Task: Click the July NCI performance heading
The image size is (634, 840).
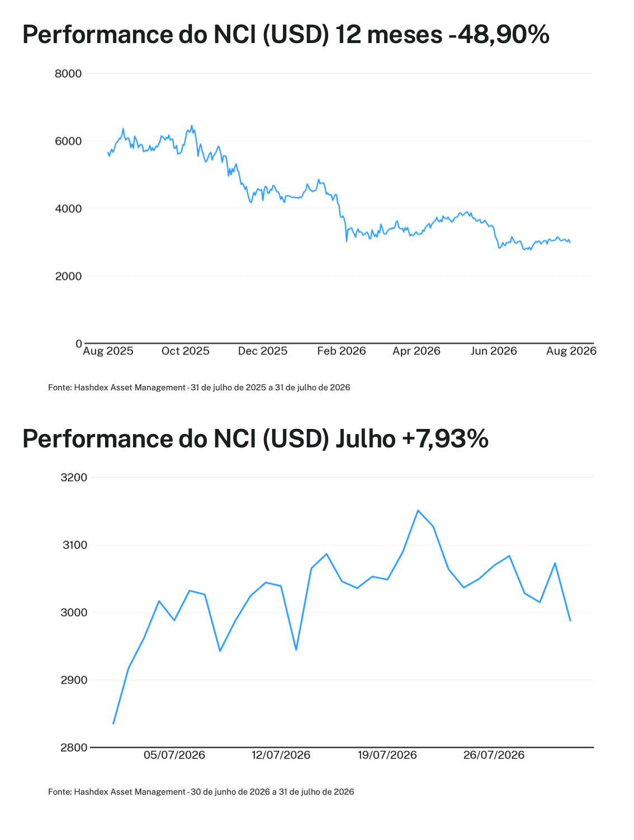Action: [x=256, y=438]
